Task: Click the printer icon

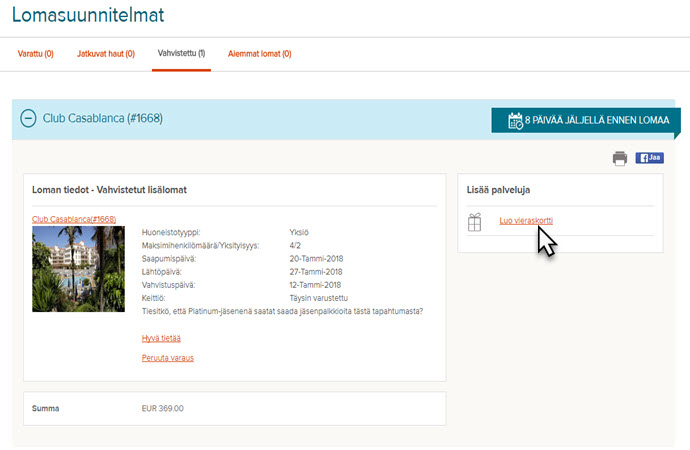Action: tap(620, 158)
